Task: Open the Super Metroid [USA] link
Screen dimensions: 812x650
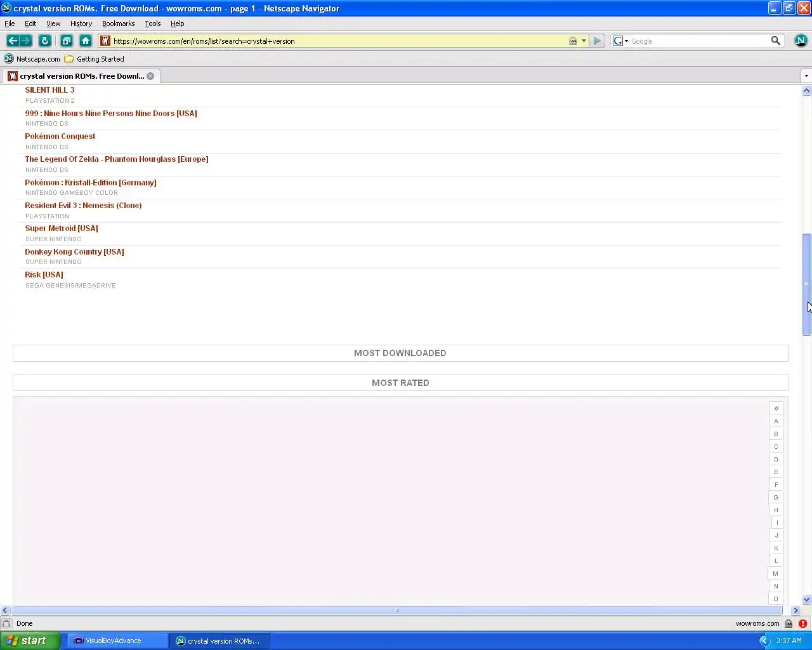Action: click(x=62, y=229)
